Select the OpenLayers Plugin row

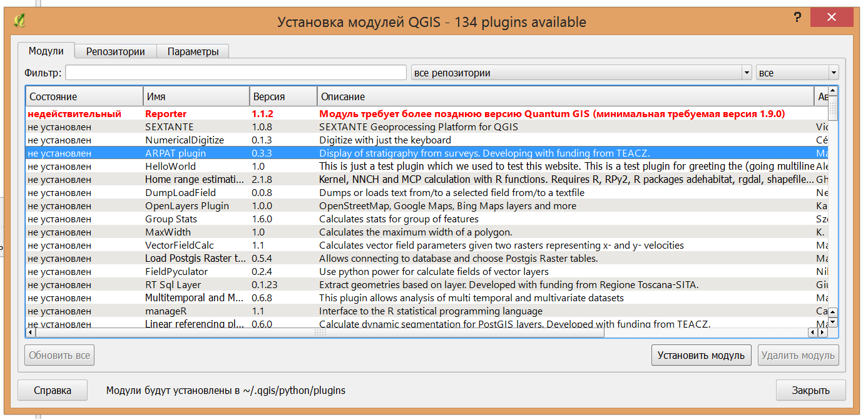coord(426,205)
